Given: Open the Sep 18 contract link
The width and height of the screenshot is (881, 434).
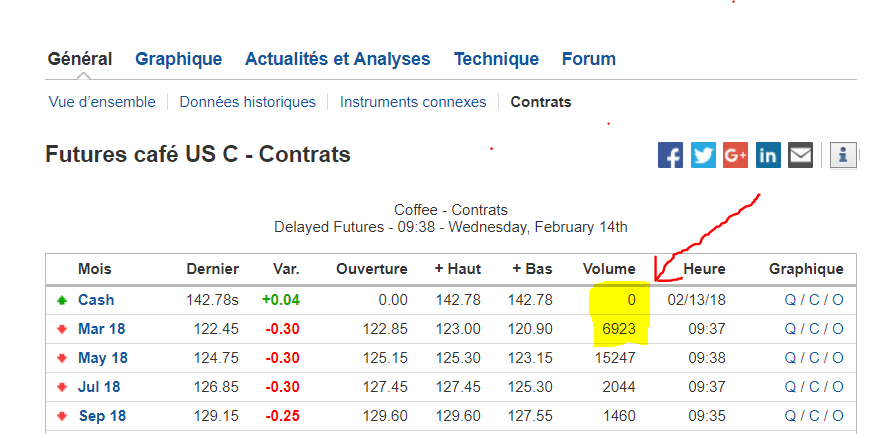Looking at the screenshot, I should tap(102, 417).
